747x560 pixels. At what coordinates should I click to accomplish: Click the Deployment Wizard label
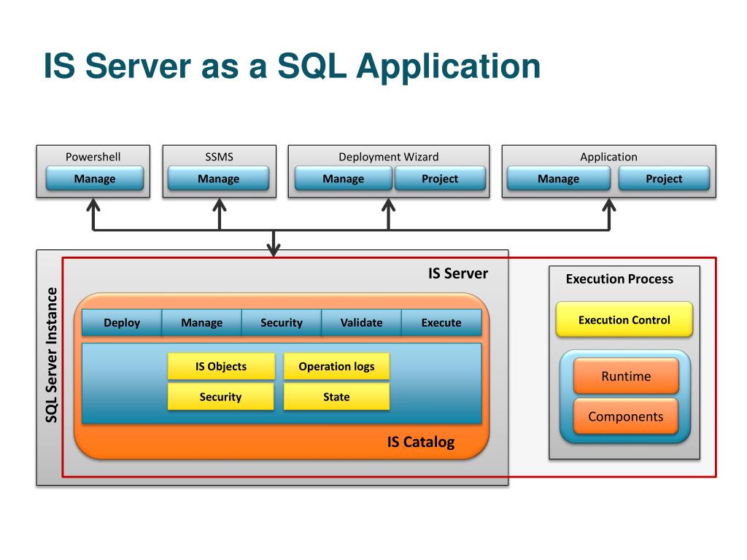tap(389, 157)
